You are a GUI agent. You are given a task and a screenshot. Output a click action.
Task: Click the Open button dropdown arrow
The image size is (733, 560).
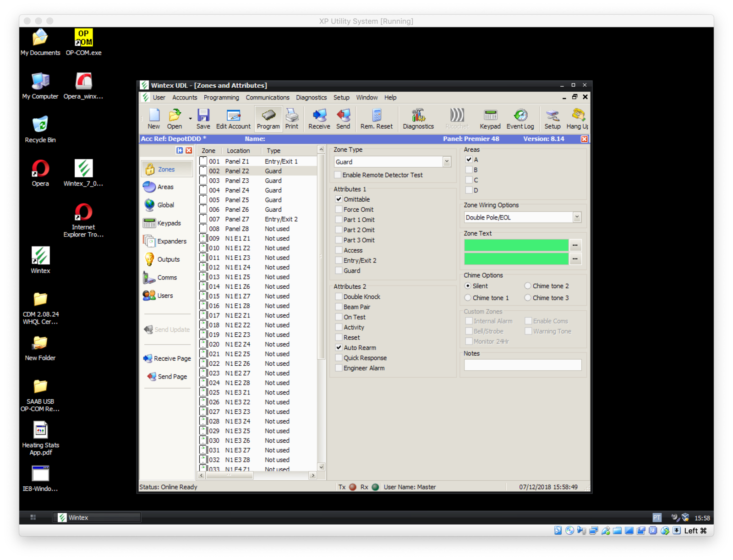pyautogui.click(x=190, y=119)
